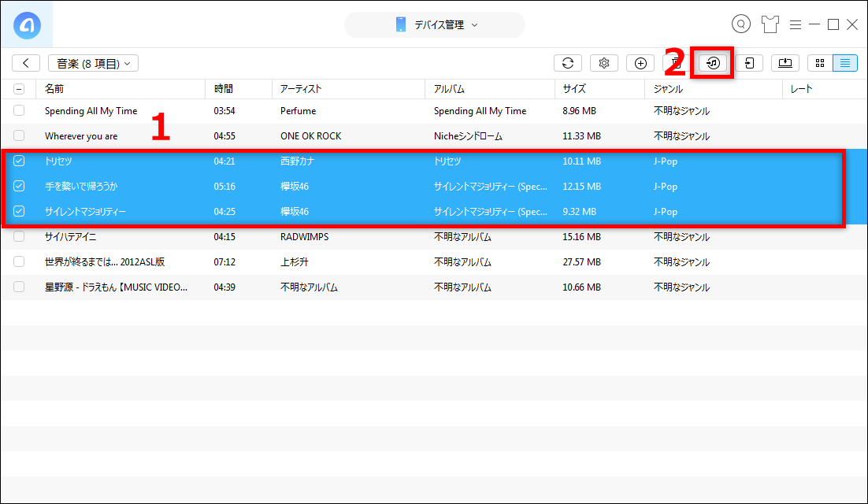Expand the 音楽 (8 項目) dropdown
This screenshot has width=868, height=504.
pos(93,63)
